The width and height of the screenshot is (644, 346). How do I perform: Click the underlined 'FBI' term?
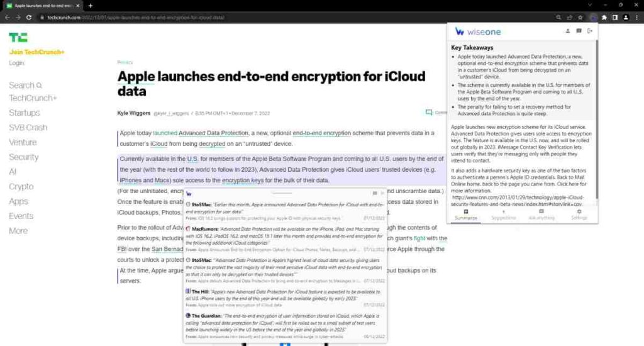(121, 249)
